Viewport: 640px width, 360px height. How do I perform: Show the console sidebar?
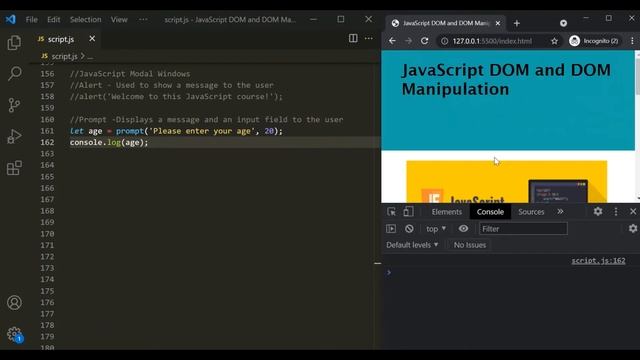click(391, 229)
